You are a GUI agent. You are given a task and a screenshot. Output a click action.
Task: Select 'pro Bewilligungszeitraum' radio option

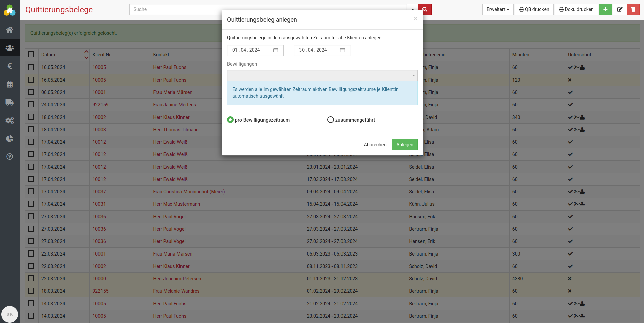230,120
